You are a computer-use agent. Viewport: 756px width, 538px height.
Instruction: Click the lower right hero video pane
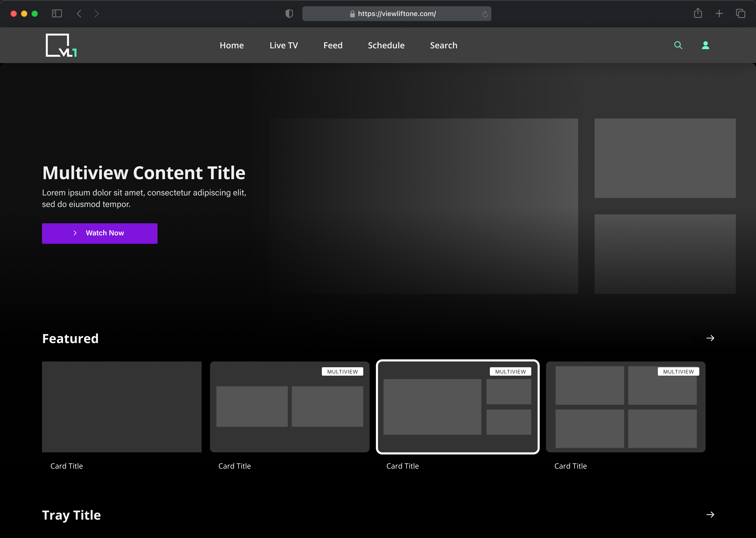tap(665, 254)
